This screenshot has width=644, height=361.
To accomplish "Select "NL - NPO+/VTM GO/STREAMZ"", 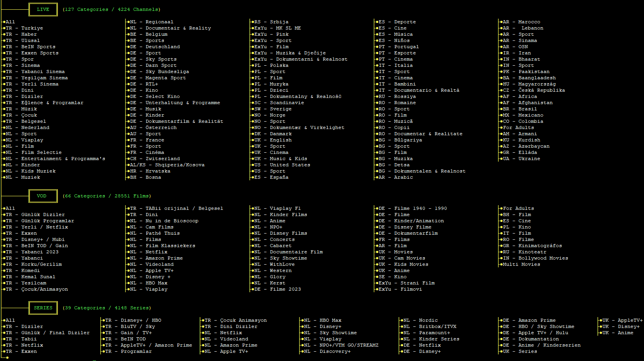I will click(341, 345).
